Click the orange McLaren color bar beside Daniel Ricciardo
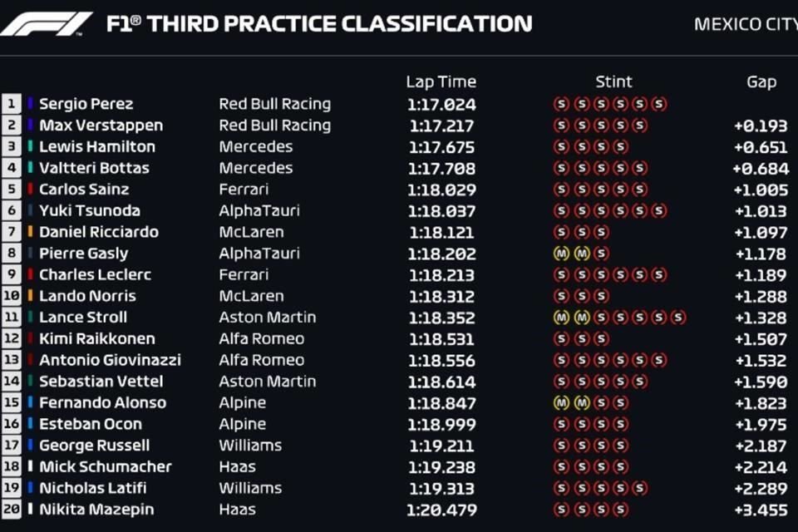 coord(30,232)
